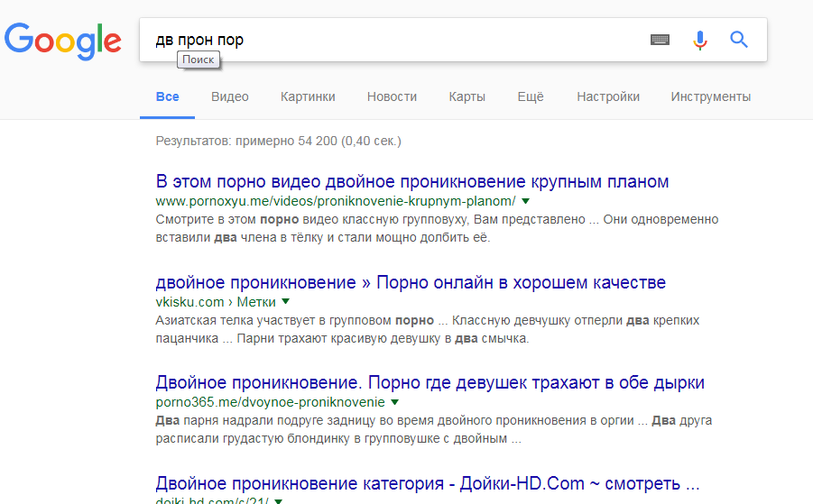Open the Новости tab
Screen dimensions: 813x504
pos(392,96)
